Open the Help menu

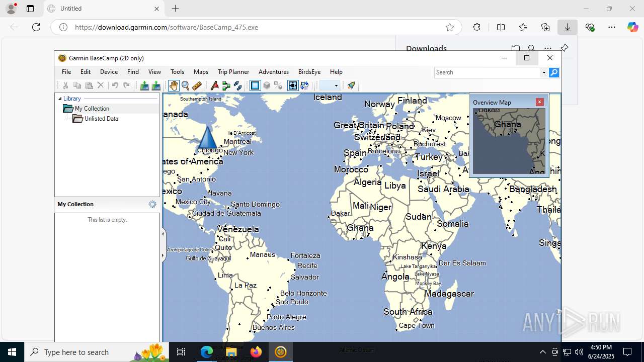coord(336,72)
